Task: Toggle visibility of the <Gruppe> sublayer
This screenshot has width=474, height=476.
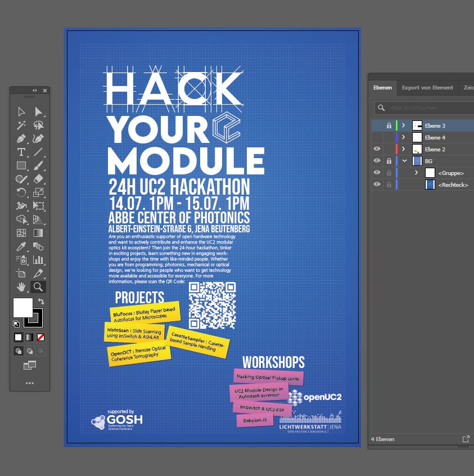Action: 377,172
